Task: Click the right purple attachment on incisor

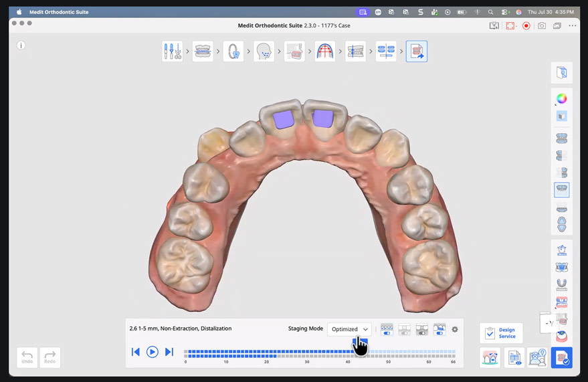Action: click(323, 119)
